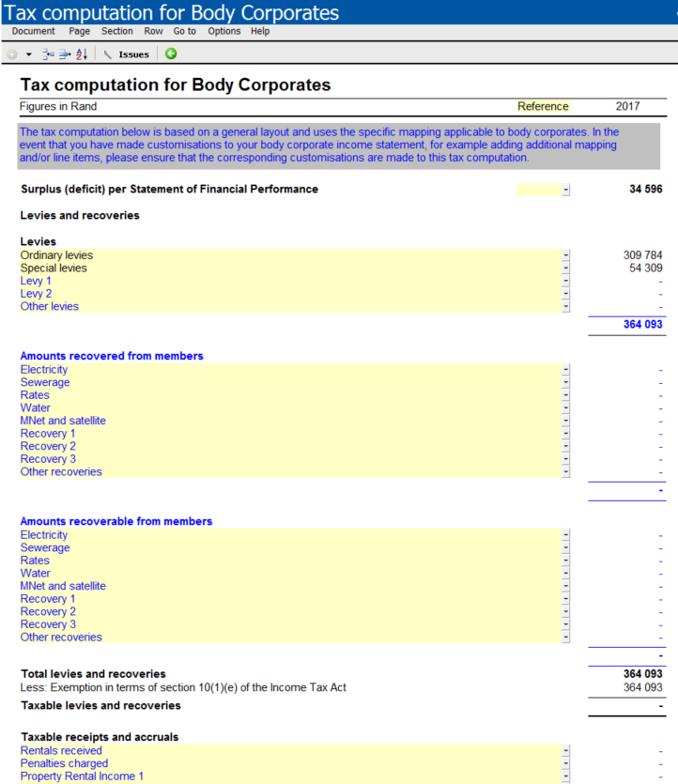Expand reference dropdown for Rentals received row
The width and height of the screenshot is (678, 784).
point(565,751)
